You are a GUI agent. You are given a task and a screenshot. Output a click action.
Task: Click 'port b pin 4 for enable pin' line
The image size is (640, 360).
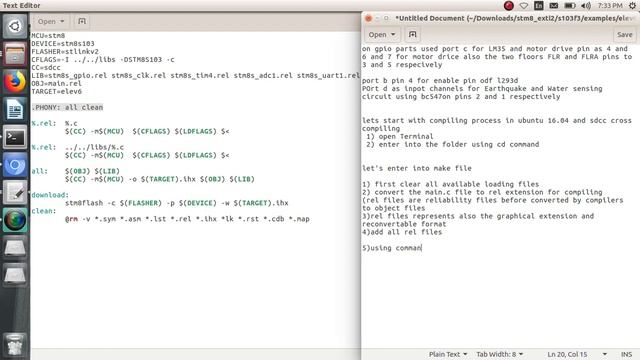440,80
